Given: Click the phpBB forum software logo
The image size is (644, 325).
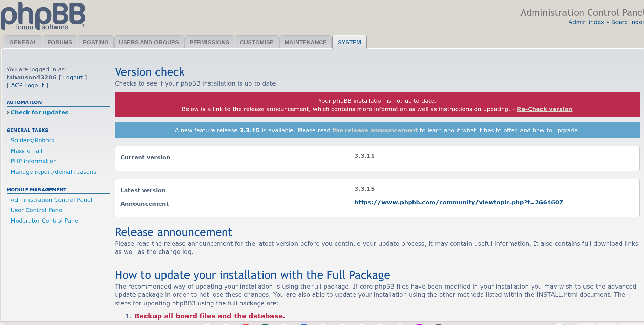Looking at the screenshot, I should [43, 15].
